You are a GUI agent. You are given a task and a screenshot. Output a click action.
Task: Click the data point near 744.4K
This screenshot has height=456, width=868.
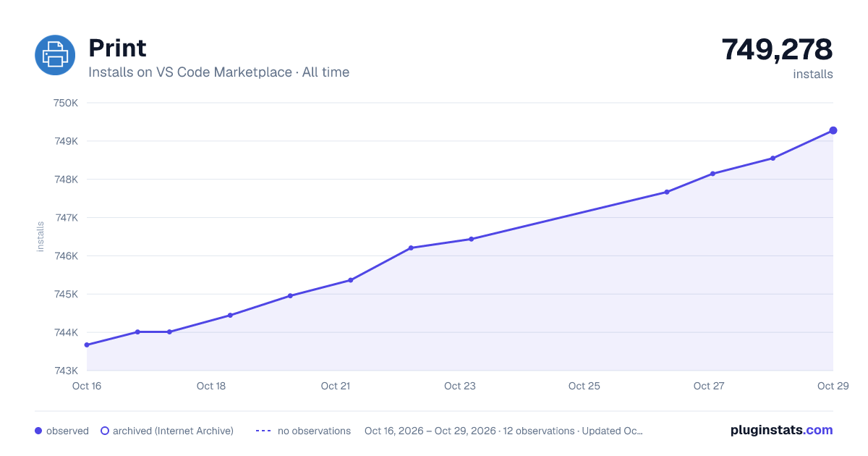[x=230, y=315]
